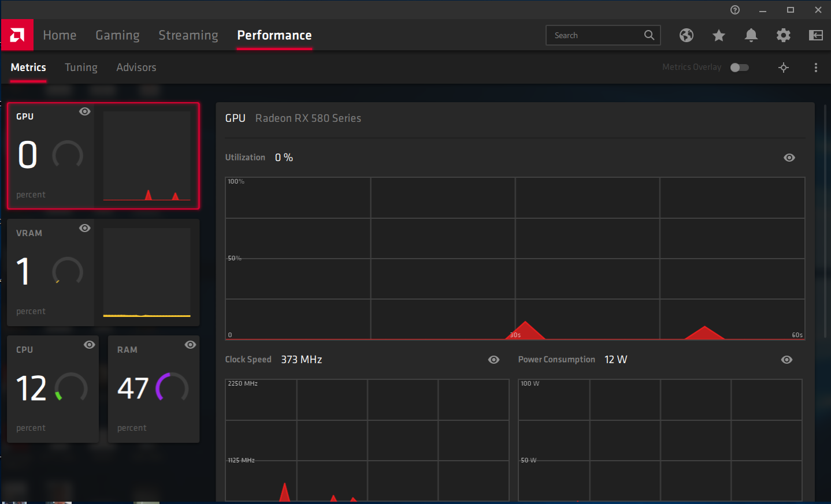Click the "Radeon RX 580 Series" text
Image resolution: width=831 pixels, height=504 pixels.
pos(308,118)
